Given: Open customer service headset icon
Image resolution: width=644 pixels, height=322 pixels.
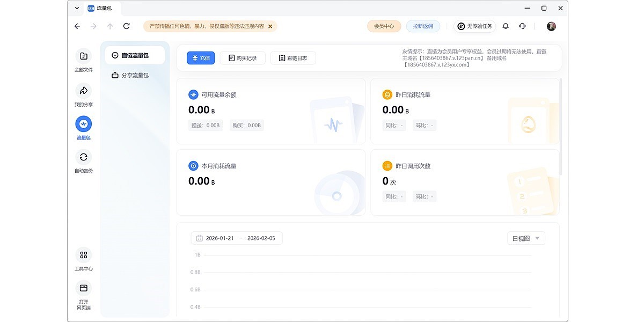Looking at the screenshot, I should pos(522,26).
